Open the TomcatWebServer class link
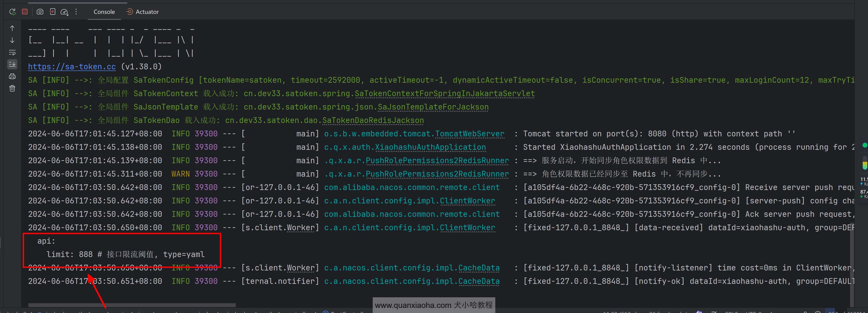The width and height of the screenshot is (868, 313). pyautogui.click(x=470, y=134)
